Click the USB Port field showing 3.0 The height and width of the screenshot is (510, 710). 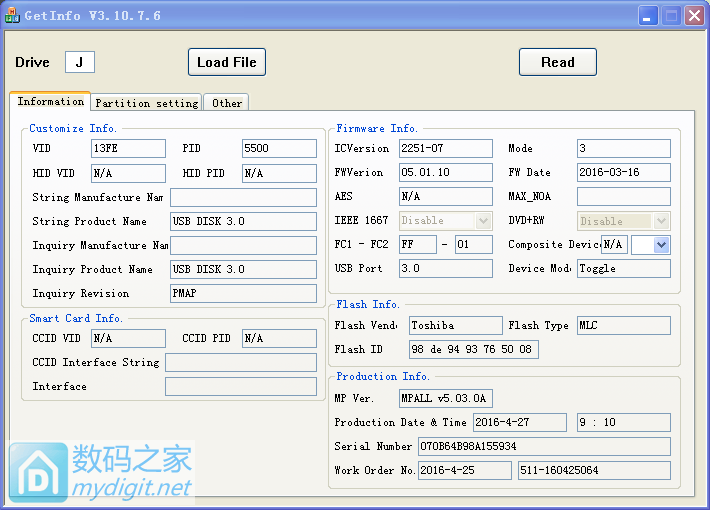[x=446, y=269]
